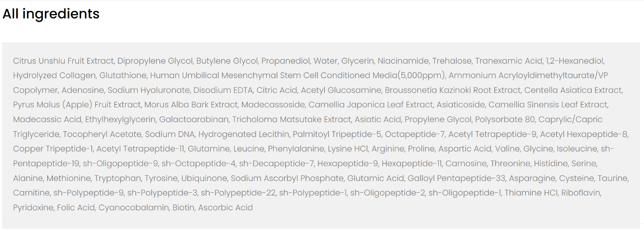Click the word 'Niacinamide'
The height and width of the screenshot is (231, 644).
pos(403,61)
